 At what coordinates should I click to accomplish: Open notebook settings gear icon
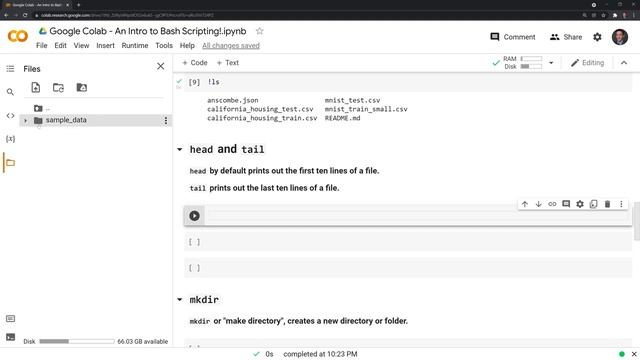point(597,37)
